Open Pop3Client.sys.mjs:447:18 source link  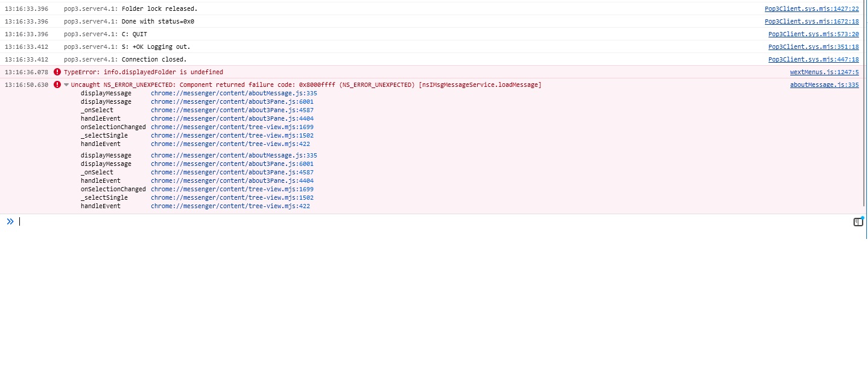(813, 59)
